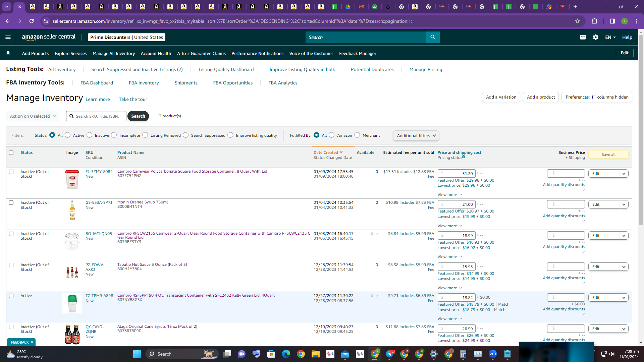The height and width of the screenshot is (362, 644).
Task: Open Calculator from the taskbar
Action: point(463,354)
